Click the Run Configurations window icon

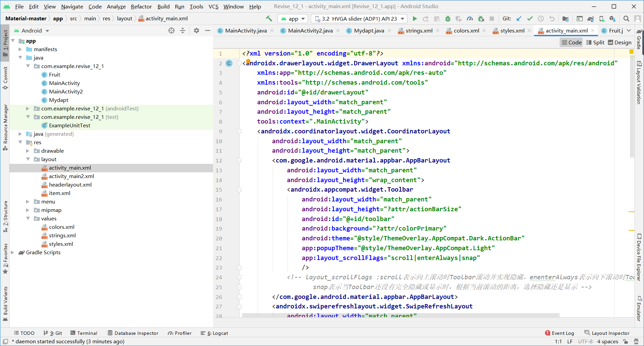point(580,19)
